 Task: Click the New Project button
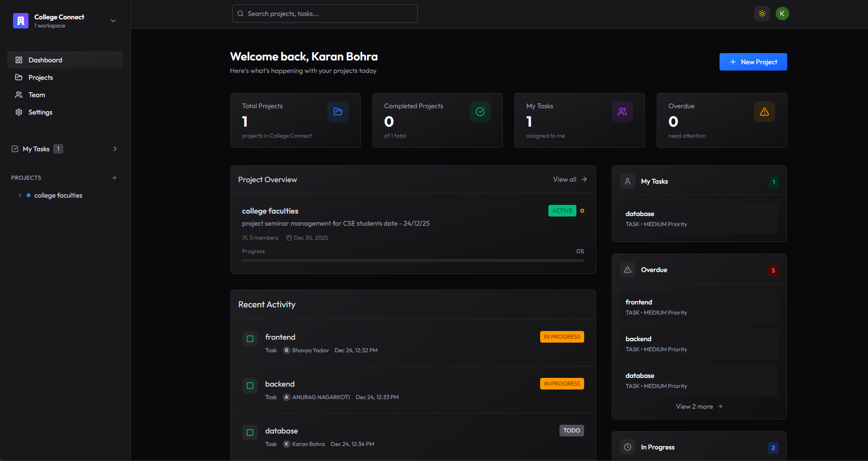coord(753,62)
